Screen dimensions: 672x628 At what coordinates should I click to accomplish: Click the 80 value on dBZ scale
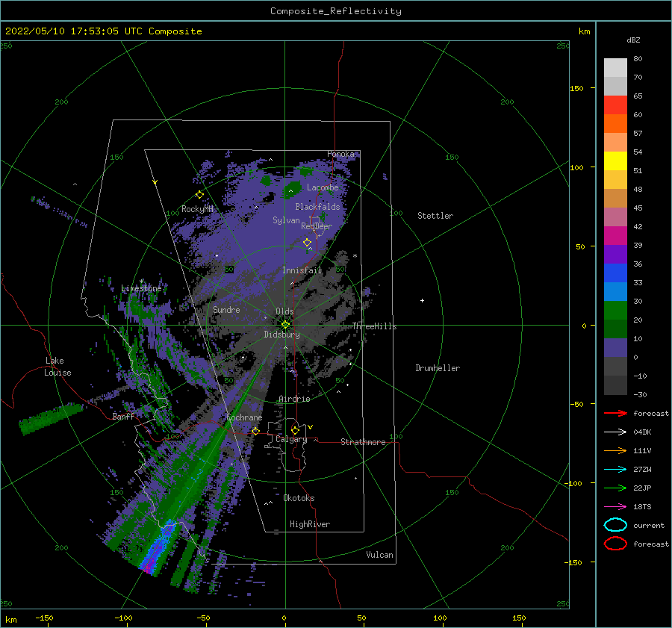638,59
